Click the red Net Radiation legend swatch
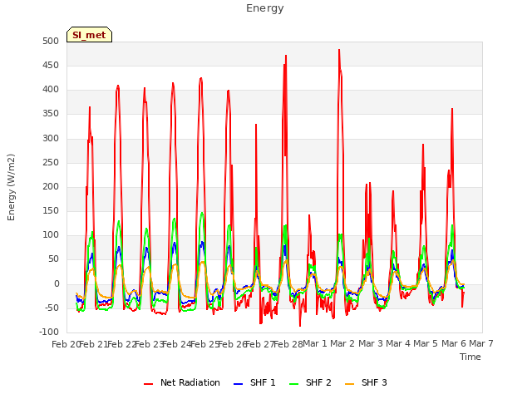 [148, 384]
